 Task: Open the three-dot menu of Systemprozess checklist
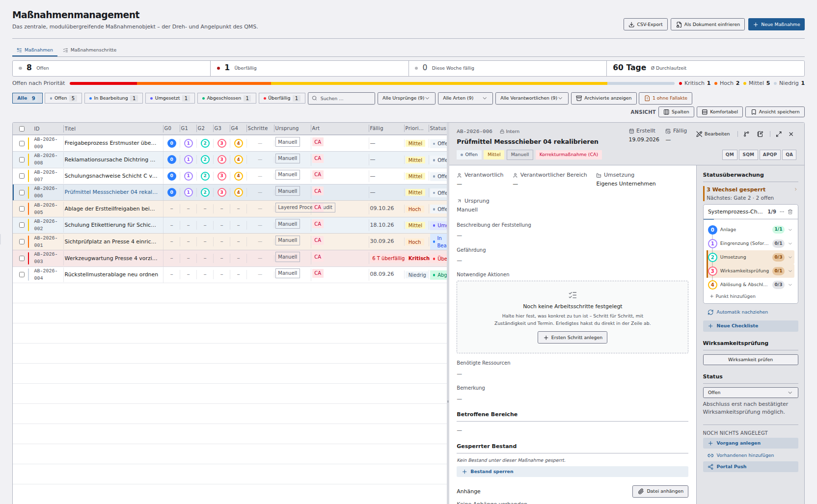click(x=782, y=212)
